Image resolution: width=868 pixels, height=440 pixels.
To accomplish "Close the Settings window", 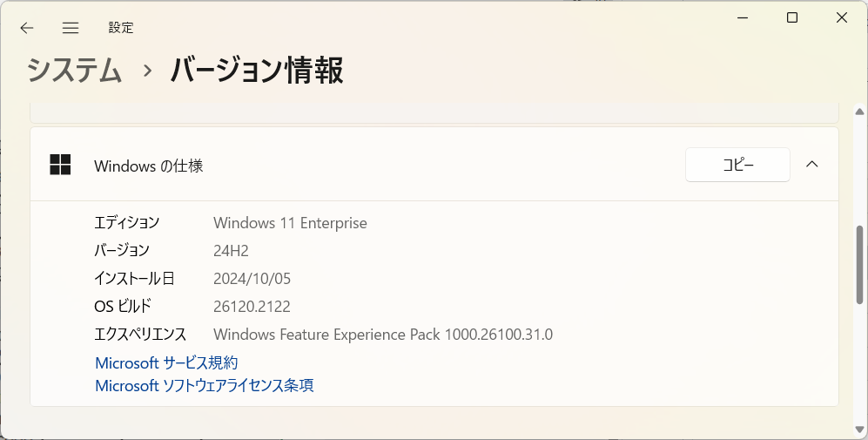I will (841, 17).
